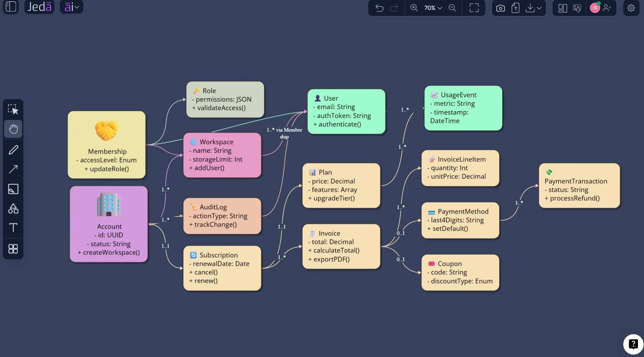Toggle the split view layout icon
Viewport: 644px width, 357px height.
click(x=563, y=8)
